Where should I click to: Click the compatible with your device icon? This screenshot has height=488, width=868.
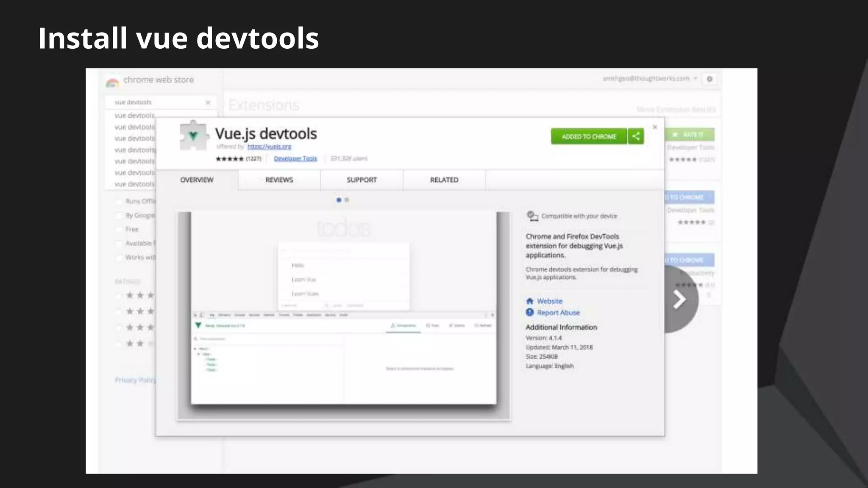[532, 216]
